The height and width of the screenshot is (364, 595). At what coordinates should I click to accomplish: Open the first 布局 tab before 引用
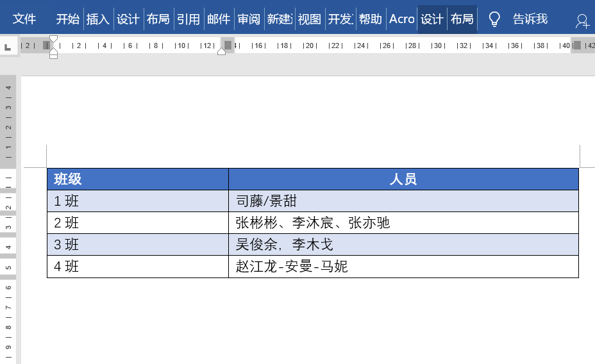point(158,19)
